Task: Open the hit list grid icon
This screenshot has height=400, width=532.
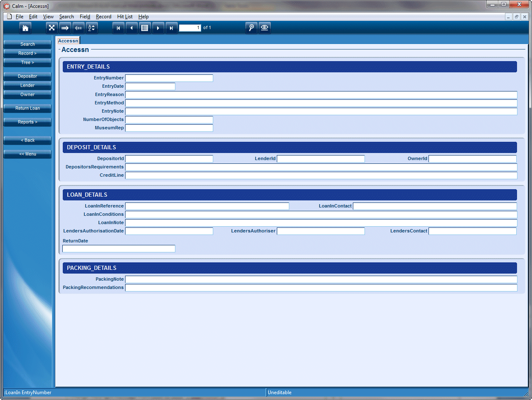Action: tap(145, 27)
